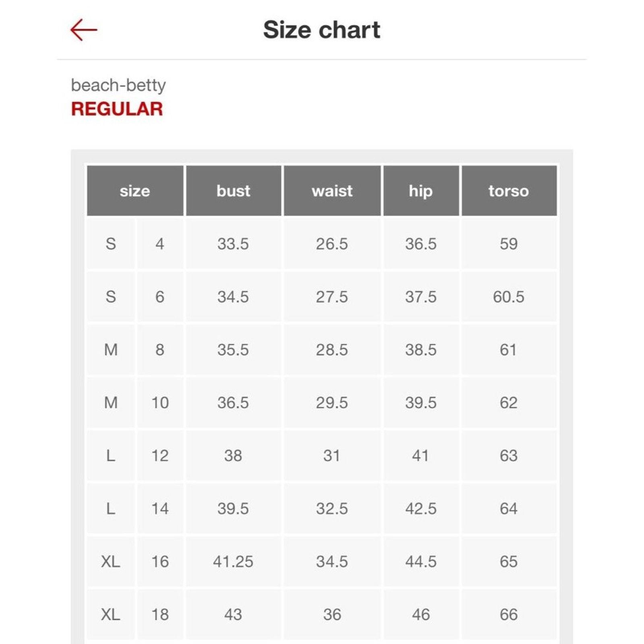Click the 44.5 hip value for size 16
644x644 pixels.
tap(421, 561)
